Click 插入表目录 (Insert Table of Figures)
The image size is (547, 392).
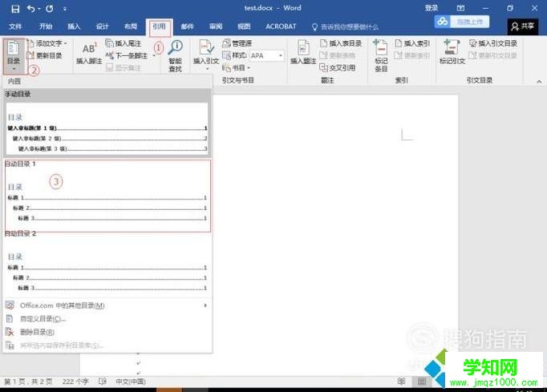pyautogui.click(x=341, y=43)
